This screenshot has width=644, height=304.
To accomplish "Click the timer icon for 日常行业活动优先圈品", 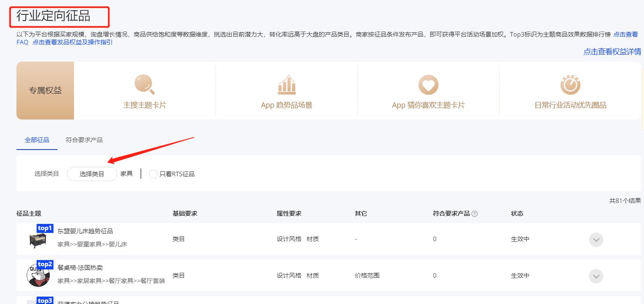I will (570, 85).
